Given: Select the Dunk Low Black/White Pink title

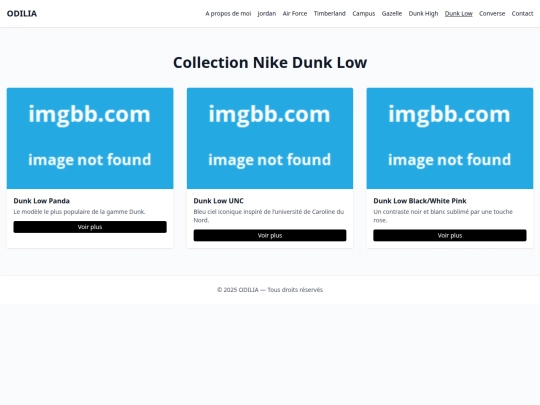Looking at the screenshot, I should (419, 201).
